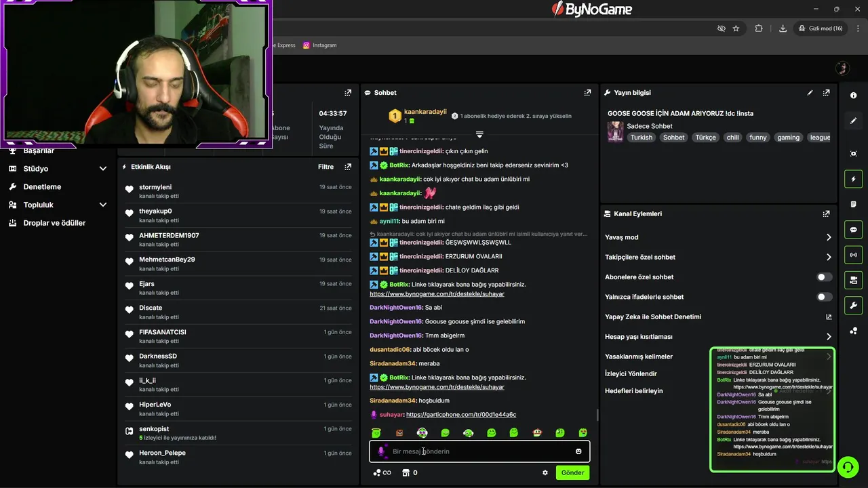Click the notes document icon in right sidebar
Image resolution: width=868 pixels, height=488 pixels.
click(x=853, y=204)
